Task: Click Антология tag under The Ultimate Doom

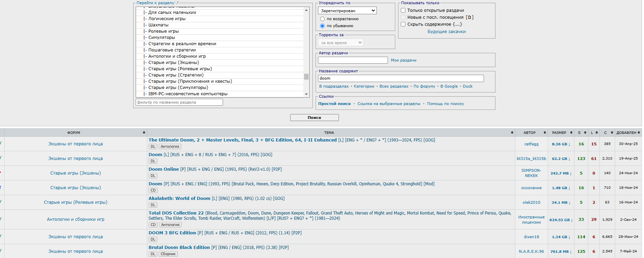Action: point(170,147)
